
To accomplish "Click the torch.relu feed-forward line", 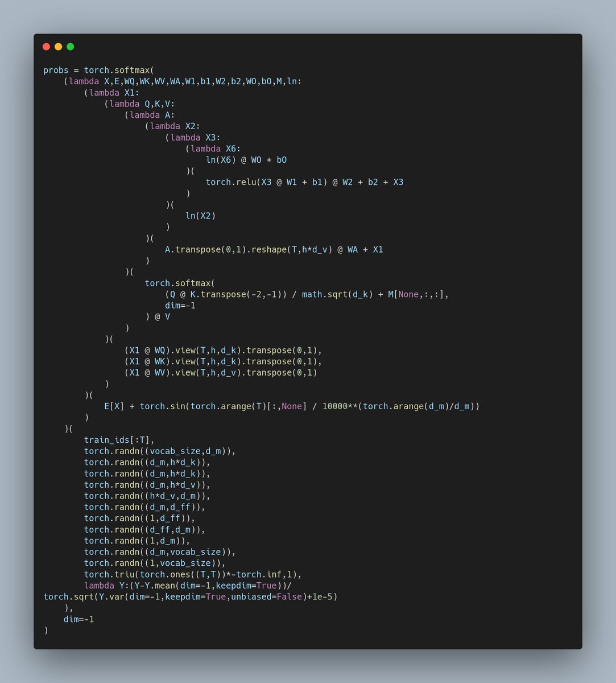I will 304,182.
